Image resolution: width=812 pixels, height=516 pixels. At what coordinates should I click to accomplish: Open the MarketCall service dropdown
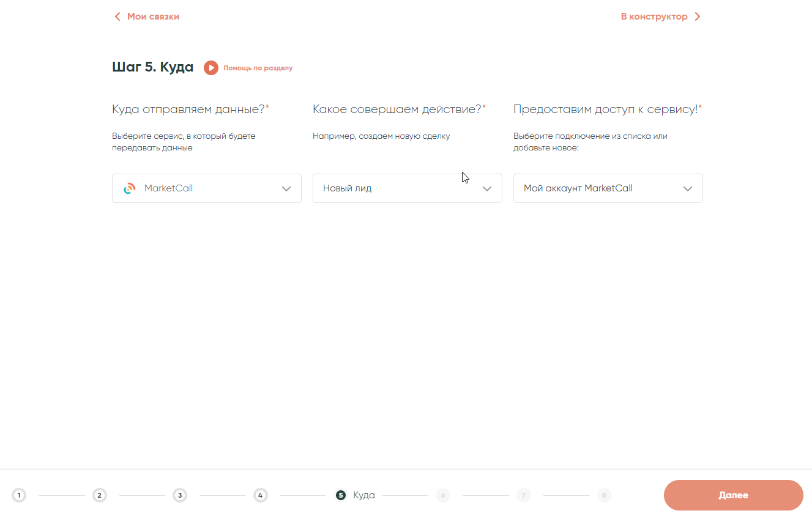206,188
